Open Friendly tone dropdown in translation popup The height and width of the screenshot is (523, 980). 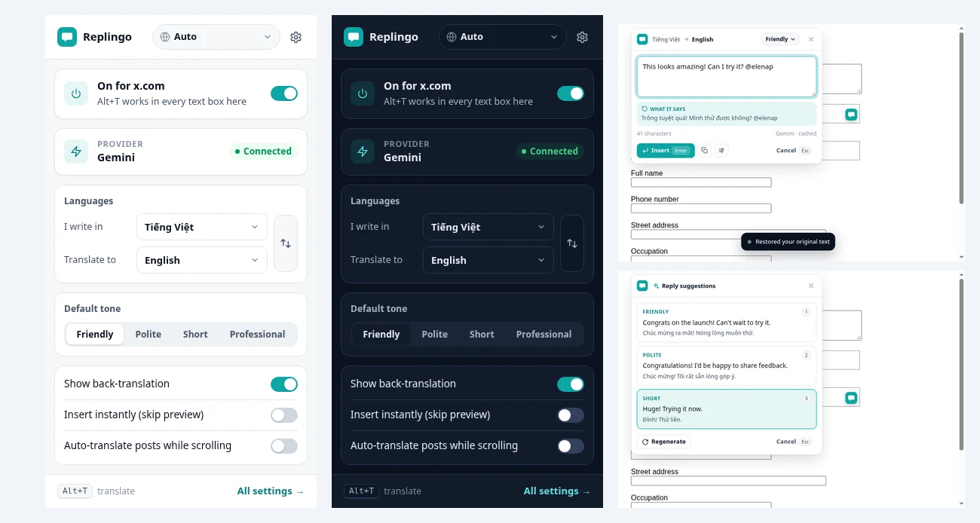[780, 39]
